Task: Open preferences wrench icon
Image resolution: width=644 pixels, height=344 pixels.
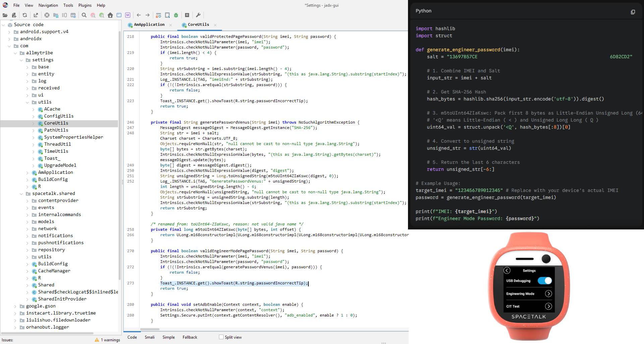Action: [x=198, y=15]
